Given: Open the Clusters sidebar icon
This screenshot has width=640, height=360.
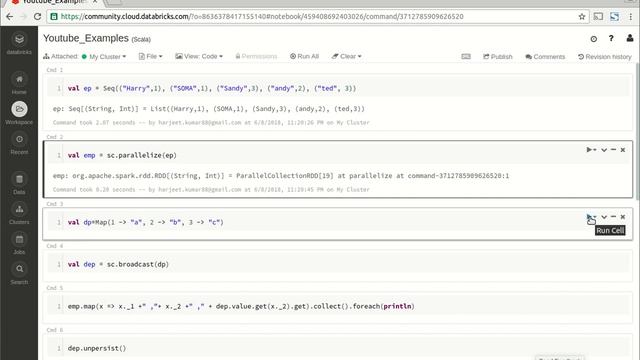Looking at the screenshot, I should (x=19, y=213).
